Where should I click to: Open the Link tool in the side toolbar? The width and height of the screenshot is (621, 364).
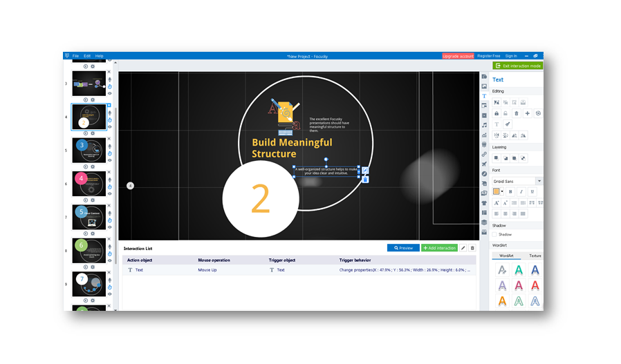pyautogui.click(x=484, y=154)
